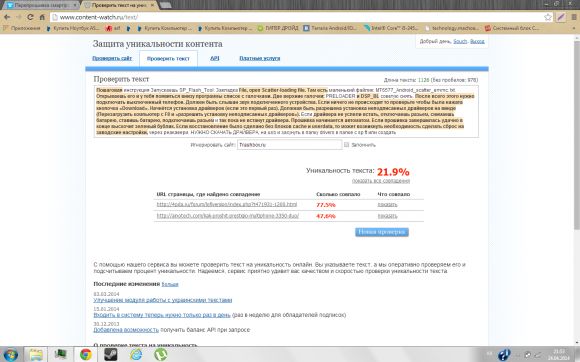Launch Steam from the taskbar
580x362 pixels.
pos(111,354)
